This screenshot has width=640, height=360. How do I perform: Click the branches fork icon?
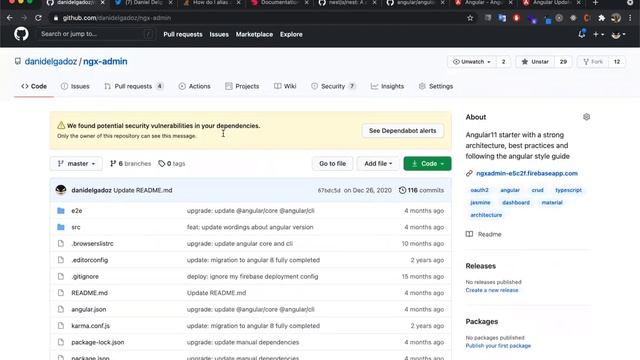(x=113, y=163)
